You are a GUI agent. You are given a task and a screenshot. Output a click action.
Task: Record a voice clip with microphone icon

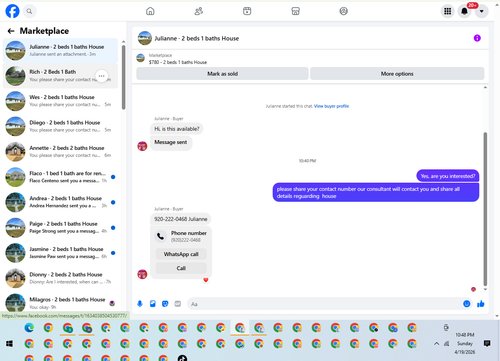(140, 304)
